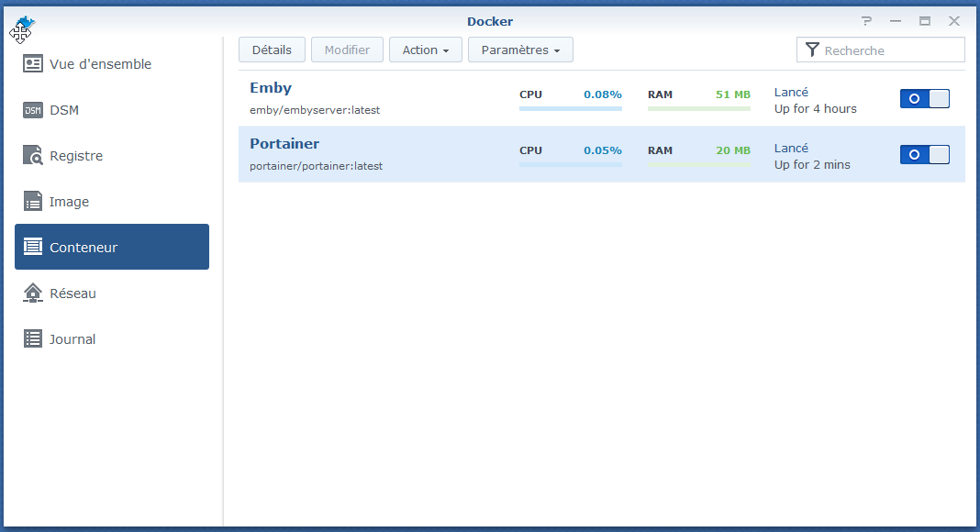Open the help question mark icon
980x532 pixels.
866,21
